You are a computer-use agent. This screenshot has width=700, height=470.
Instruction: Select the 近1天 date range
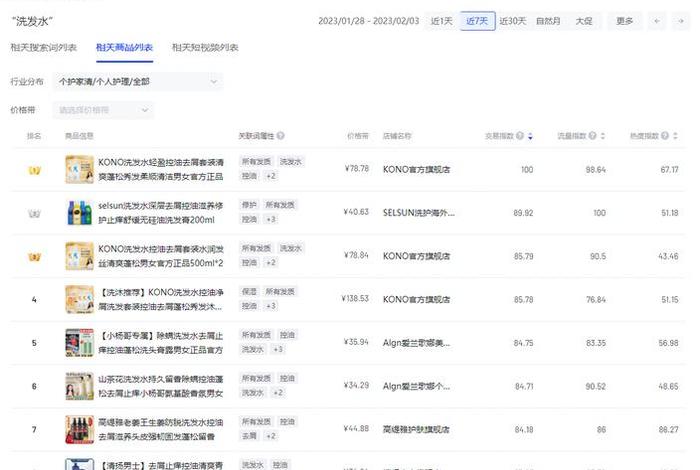(442, 21)
